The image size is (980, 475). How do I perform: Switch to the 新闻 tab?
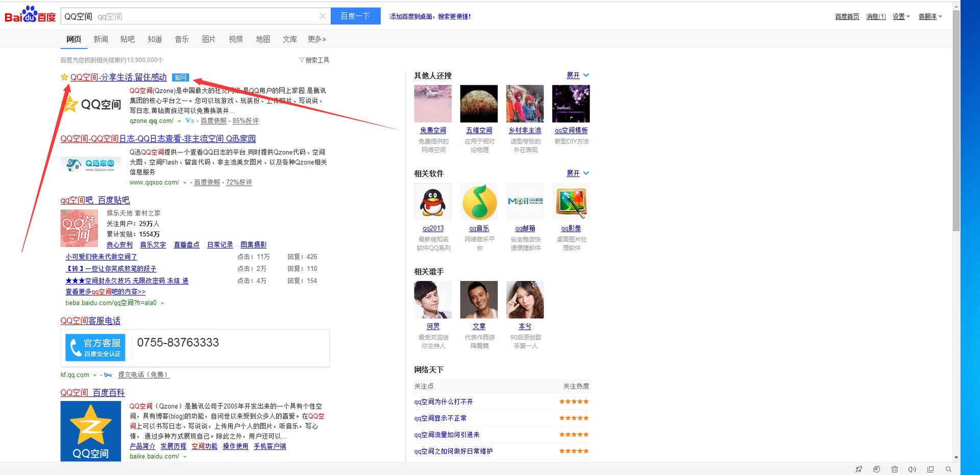tap(101, 39)
